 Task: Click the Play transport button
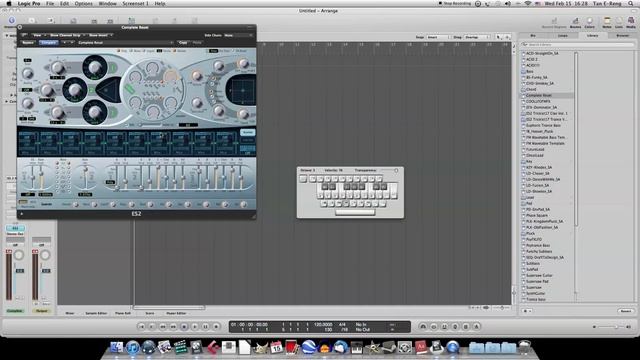click(194, 327)
